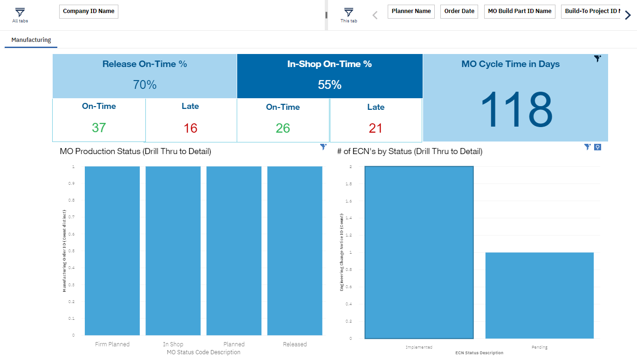Viewport: 637px width, 364px height.
Task: Select the In-Shop On-Time % tile
Action: [329, 75]
